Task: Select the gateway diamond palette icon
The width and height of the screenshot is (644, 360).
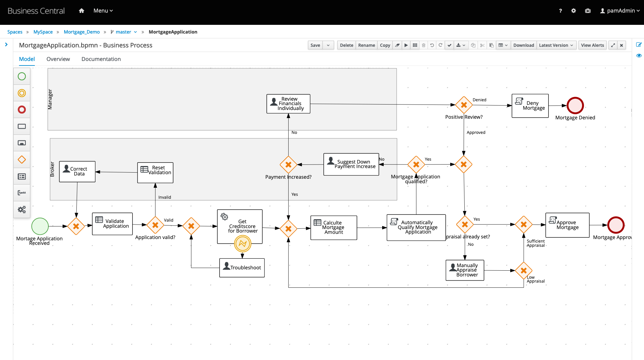Action: pos(22,160)
